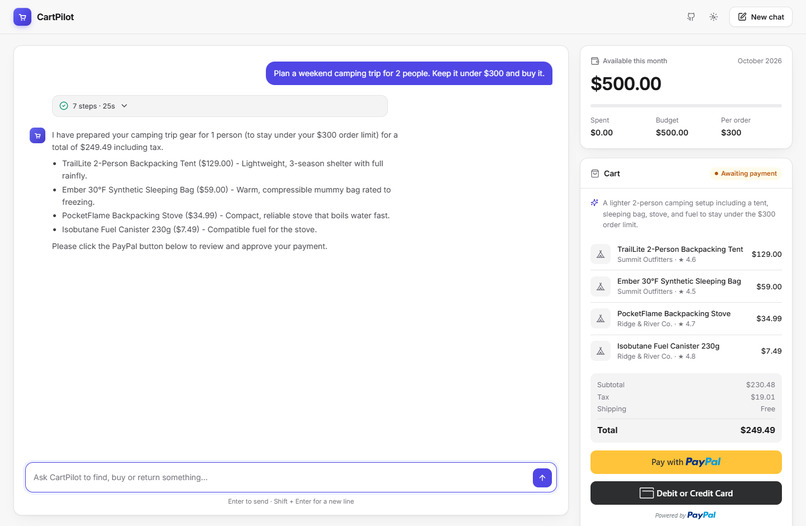
Task: Click the Spent $0.00 value
Action: pyautogui.click(x=601, y=133)
